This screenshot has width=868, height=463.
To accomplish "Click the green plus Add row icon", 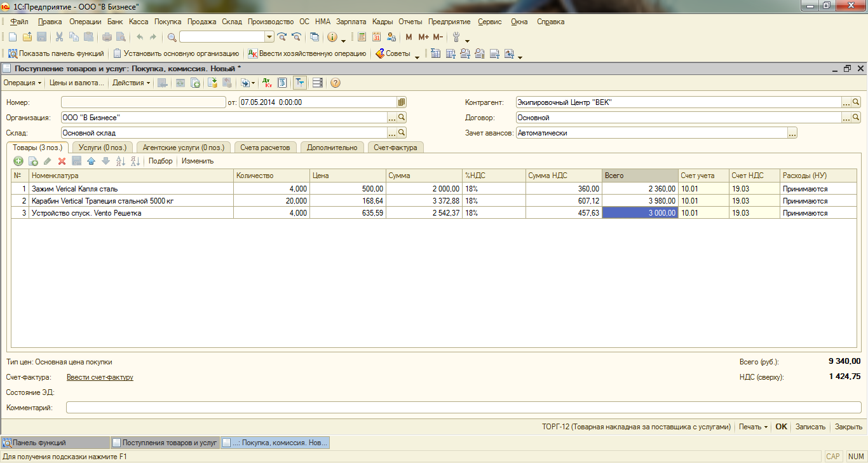I will coord(18,161).
